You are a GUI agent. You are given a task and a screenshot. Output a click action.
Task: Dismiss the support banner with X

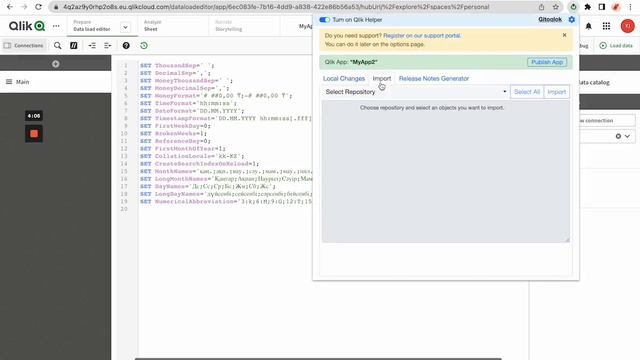[x=564, y=35]
